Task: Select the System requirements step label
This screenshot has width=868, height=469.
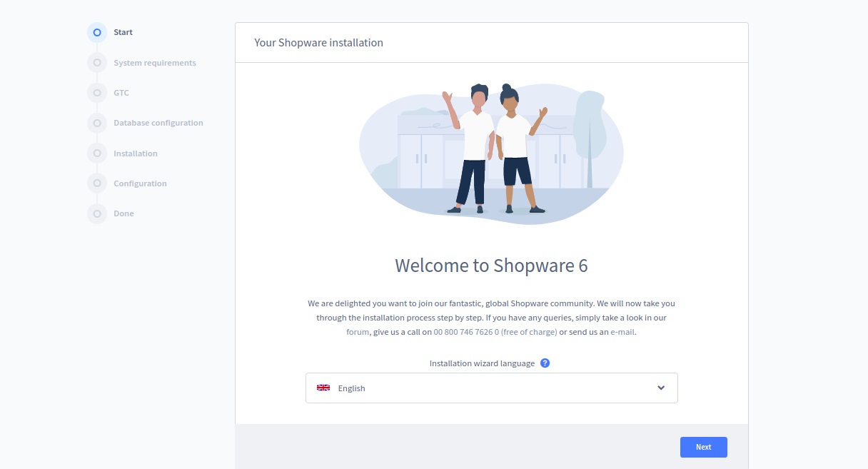Action: pos(154,63)
